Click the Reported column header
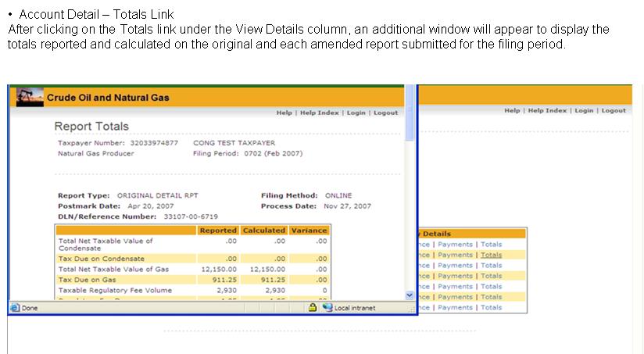Screen dimensions: 644x354 [x=218, y=231]
